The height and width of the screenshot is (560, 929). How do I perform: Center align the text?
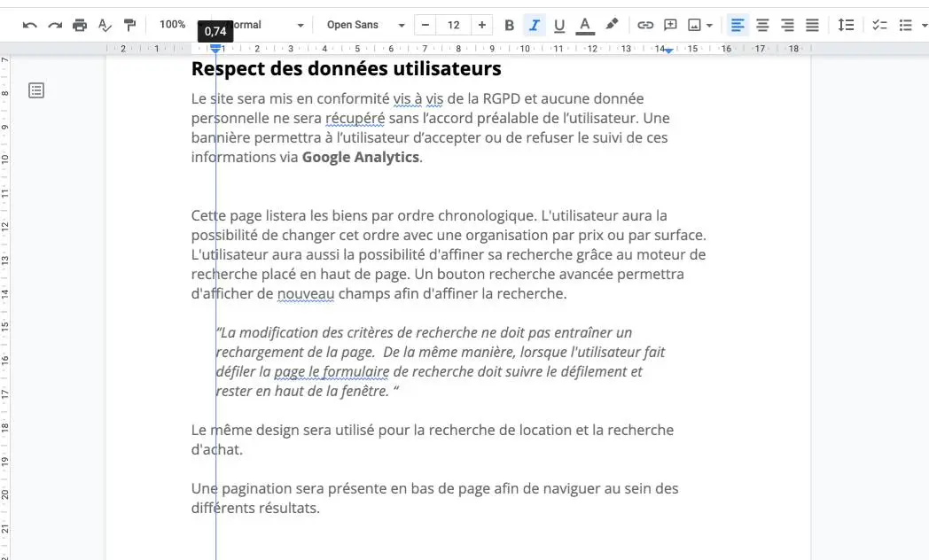[x=762, y=25]
